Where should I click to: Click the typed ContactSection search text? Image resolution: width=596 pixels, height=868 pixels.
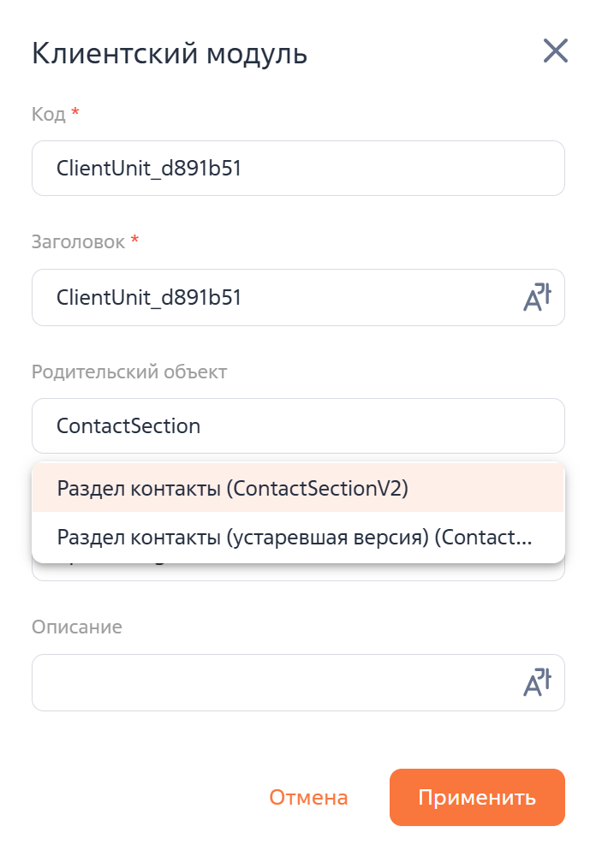click(x=128, y=425)
